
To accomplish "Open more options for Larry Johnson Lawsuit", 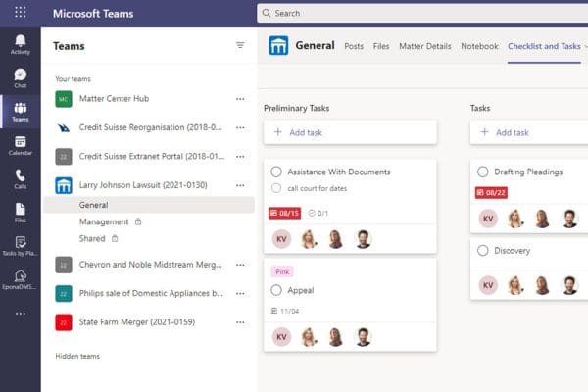I will (240, 184).
